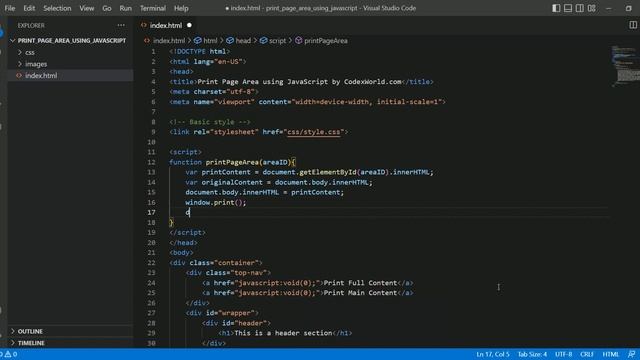Click Ln 17, Col 5 status entry

[493, 354]
